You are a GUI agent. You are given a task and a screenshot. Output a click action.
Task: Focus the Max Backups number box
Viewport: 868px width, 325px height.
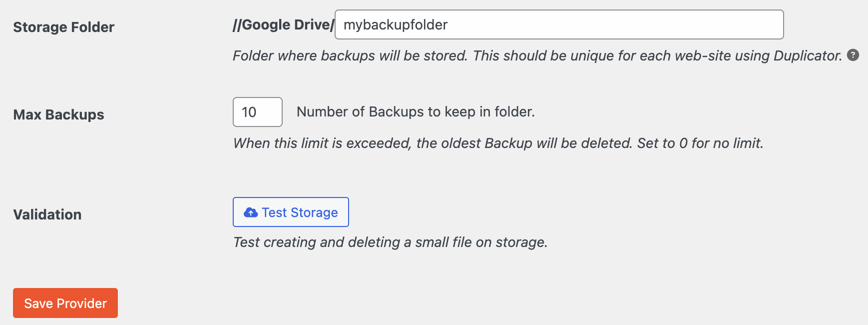click(258, 112)
